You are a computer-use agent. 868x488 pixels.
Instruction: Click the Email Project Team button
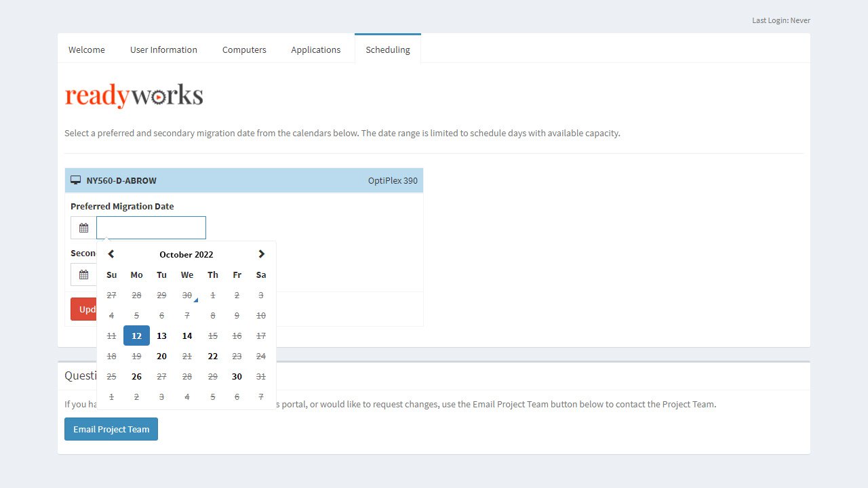(111, 428)
